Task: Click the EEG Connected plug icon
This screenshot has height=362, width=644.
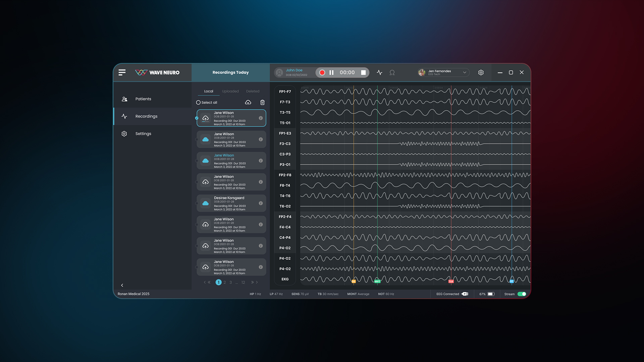Action: (465, 294)
